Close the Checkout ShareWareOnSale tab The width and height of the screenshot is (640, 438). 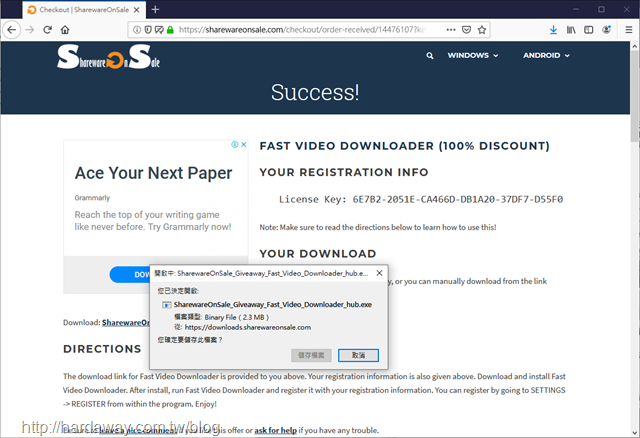[137, 10]
